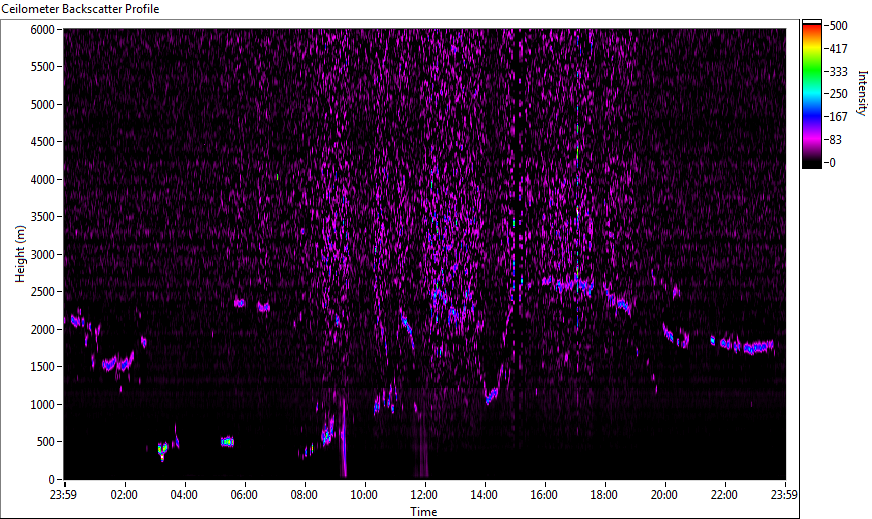Select the 0 height axis value
Viewport: 872px width, 519px height.
pyautogui.click(x=52, y=480)
